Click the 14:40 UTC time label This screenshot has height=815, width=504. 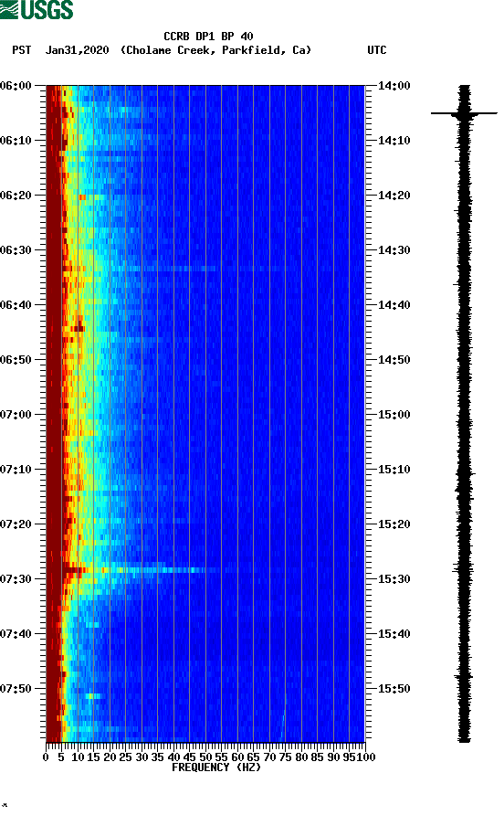tap(394, 304)
